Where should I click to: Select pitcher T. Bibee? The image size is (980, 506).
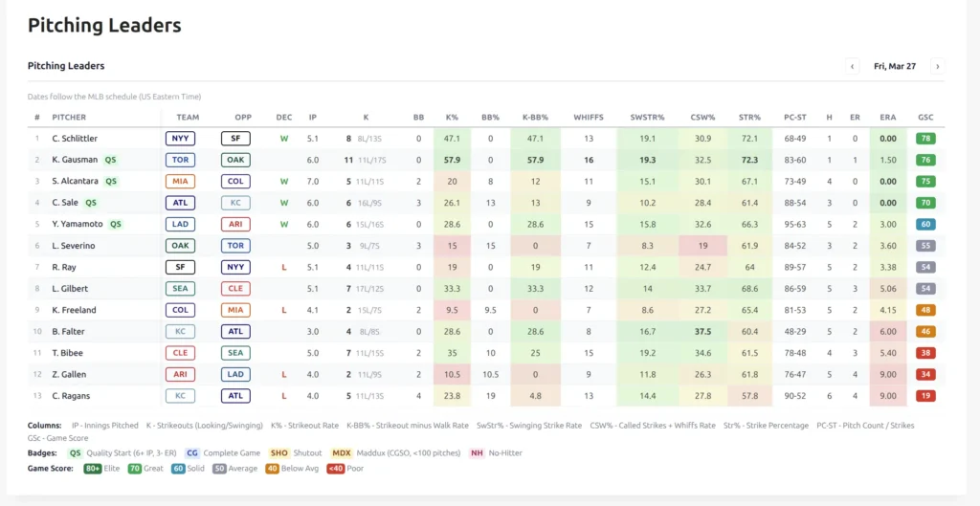tap(68, 353)
